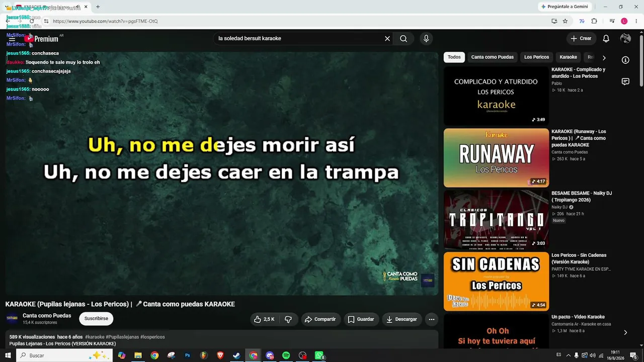Click the magnifying glass search button
Image resolution: width=644 pixels, height=362 pixels.
(404, 39)
